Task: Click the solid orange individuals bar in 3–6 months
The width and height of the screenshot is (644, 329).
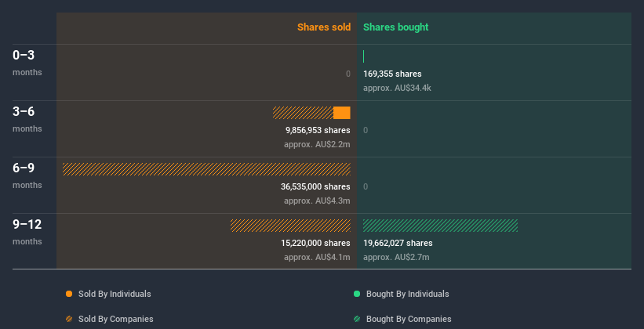Action: [x=342, y=113]
